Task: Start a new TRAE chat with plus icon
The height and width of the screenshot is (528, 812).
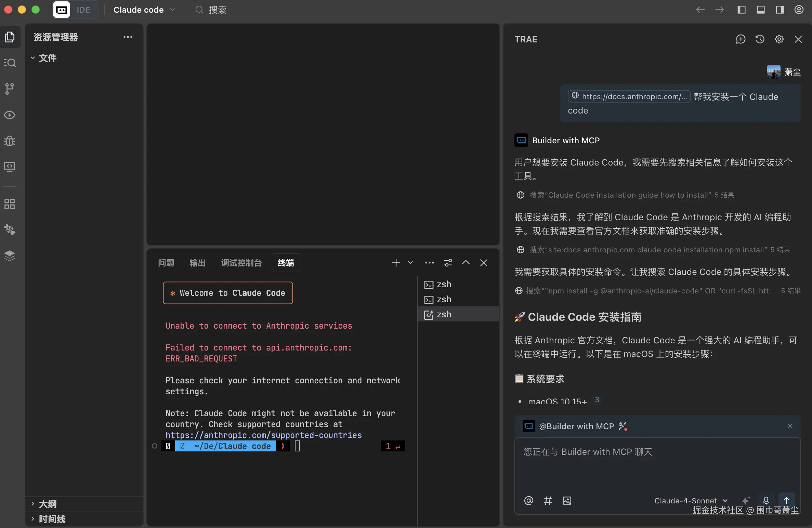Action: click(x=741, y=39)
